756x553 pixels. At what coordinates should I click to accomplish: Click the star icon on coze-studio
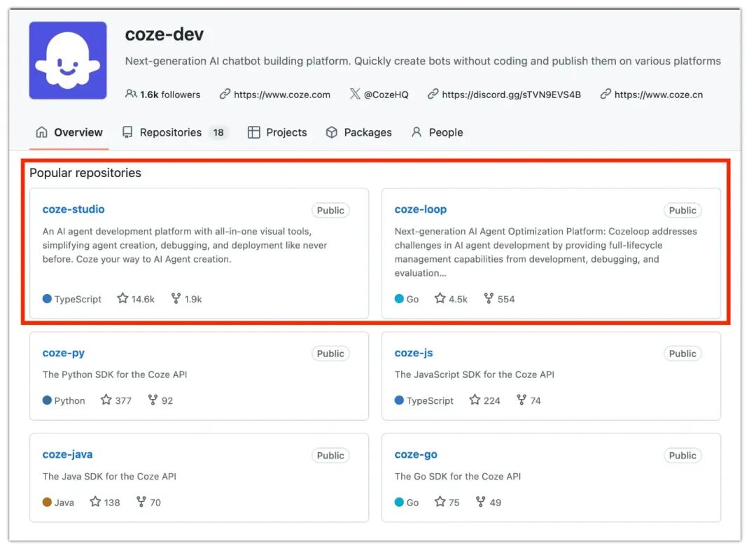click(x=122, y=298)
